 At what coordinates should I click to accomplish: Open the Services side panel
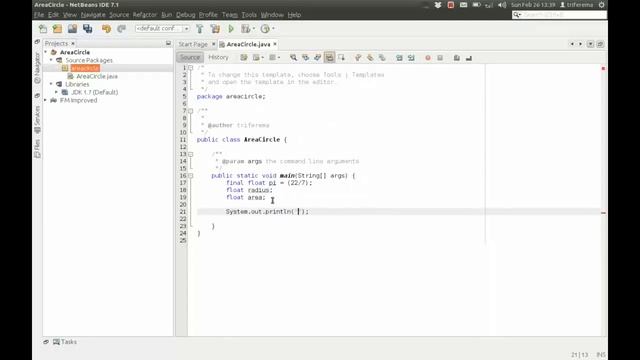point(38,119)
